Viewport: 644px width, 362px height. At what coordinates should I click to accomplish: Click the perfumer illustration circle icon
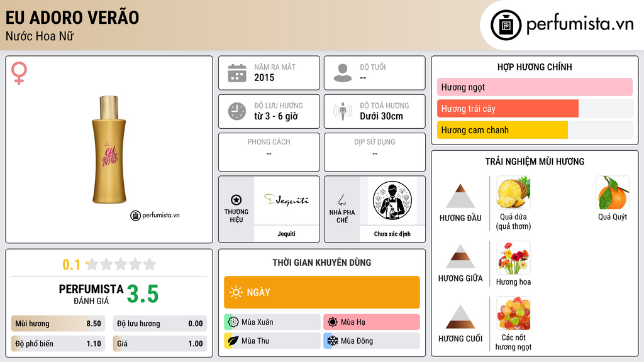click(392, 200)
